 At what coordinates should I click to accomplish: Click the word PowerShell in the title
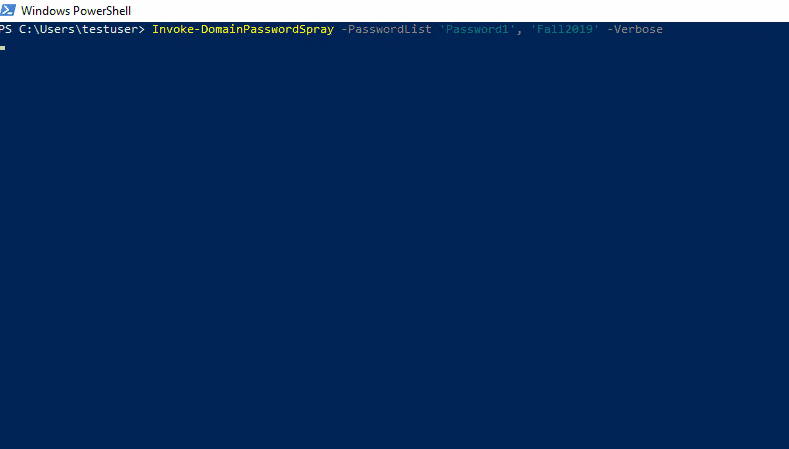click(x=101, y=11)
